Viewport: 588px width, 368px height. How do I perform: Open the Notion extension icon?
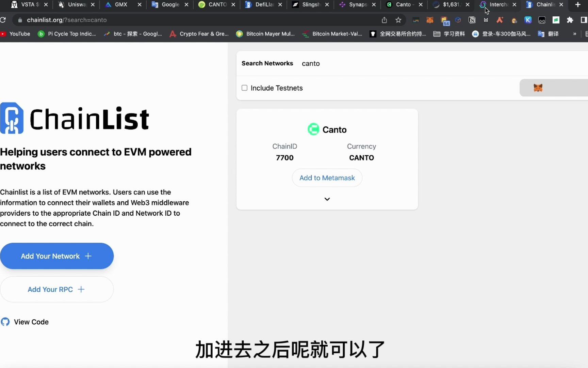tap(472, 20)
